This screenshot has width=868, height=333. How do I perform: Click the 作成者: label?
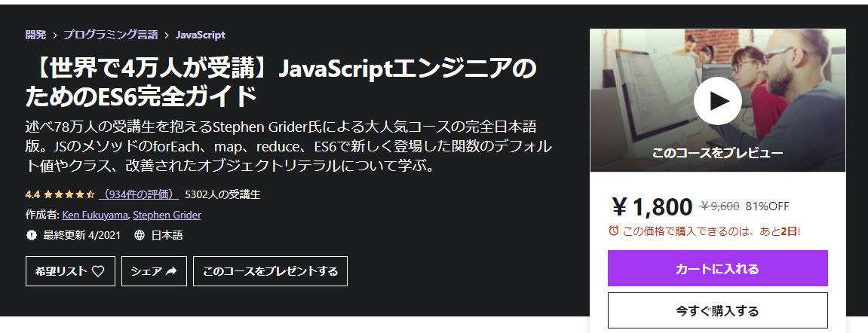43,215
